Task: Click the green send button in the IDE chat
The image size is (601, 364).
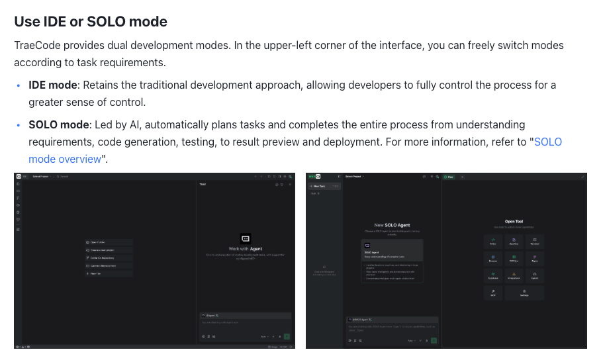Action: coord(287,336)
